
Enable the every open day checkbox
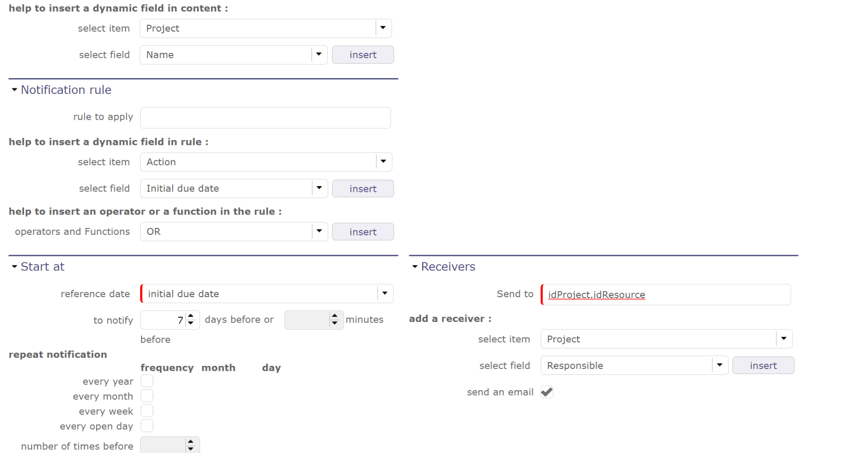click(x=147, y=426)
